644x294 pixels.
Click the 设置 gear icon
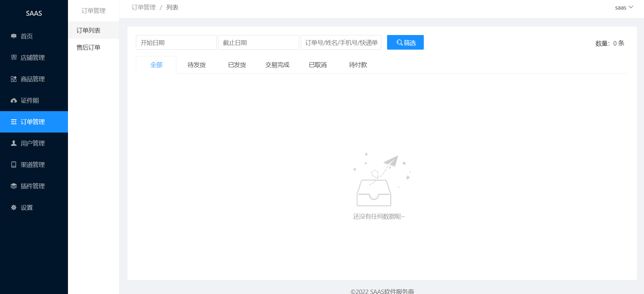point(14,207)
